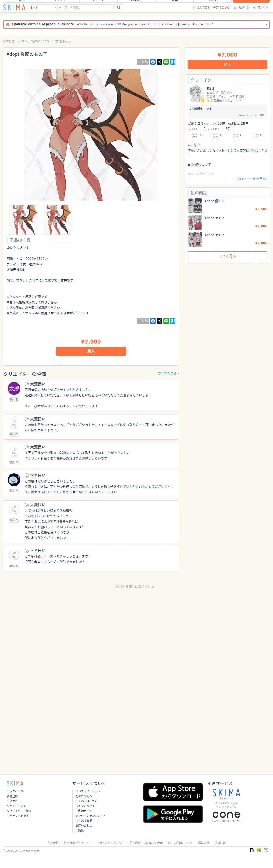Click the 購入 button in the sidebar
The height and width of the screenshot is (868, 273).
click(x=227, y=64)
